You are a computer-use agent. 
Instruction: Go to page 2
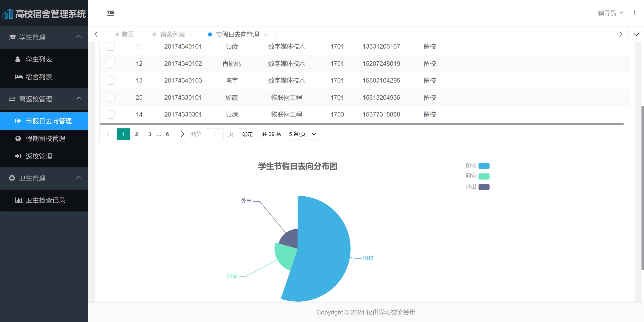click(136, 134)
